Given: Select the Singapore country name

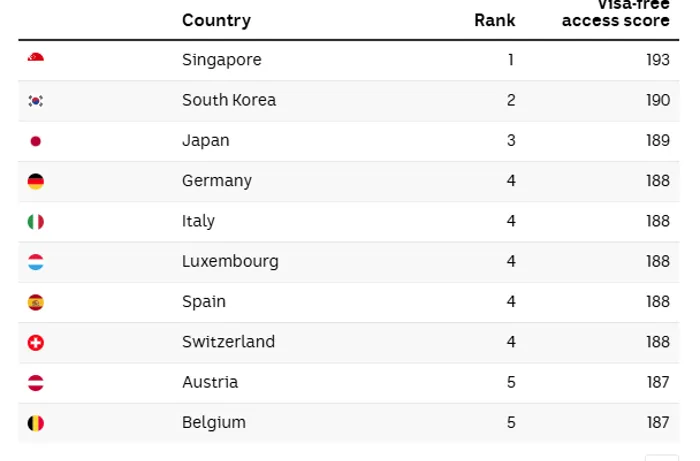Looking at the screenshot, I should (x=221, y=60).
